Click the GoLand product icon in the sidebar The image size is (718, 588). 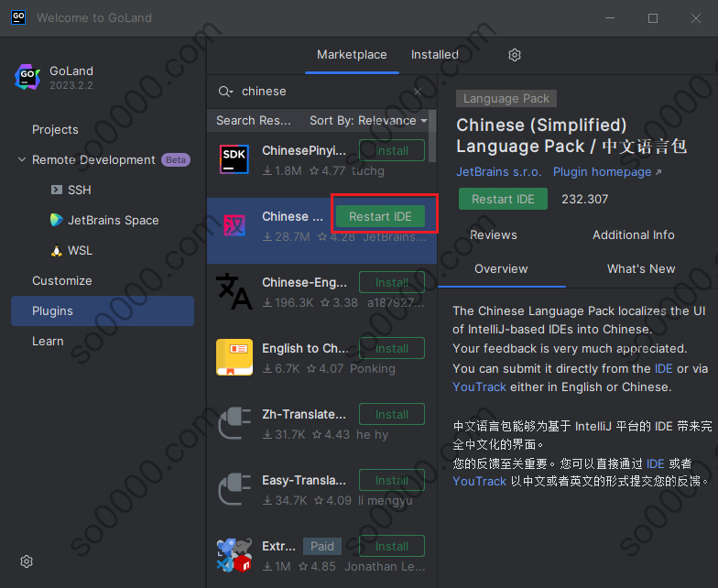[27, 77]
